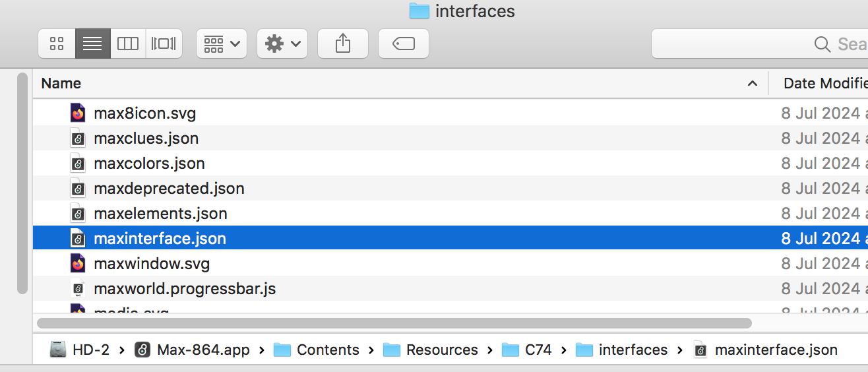Image resolution: width=868 pixels, height=372 pixels.
Task: Select the max8icon.svg file icon
Action: click(x=78, y=113)
